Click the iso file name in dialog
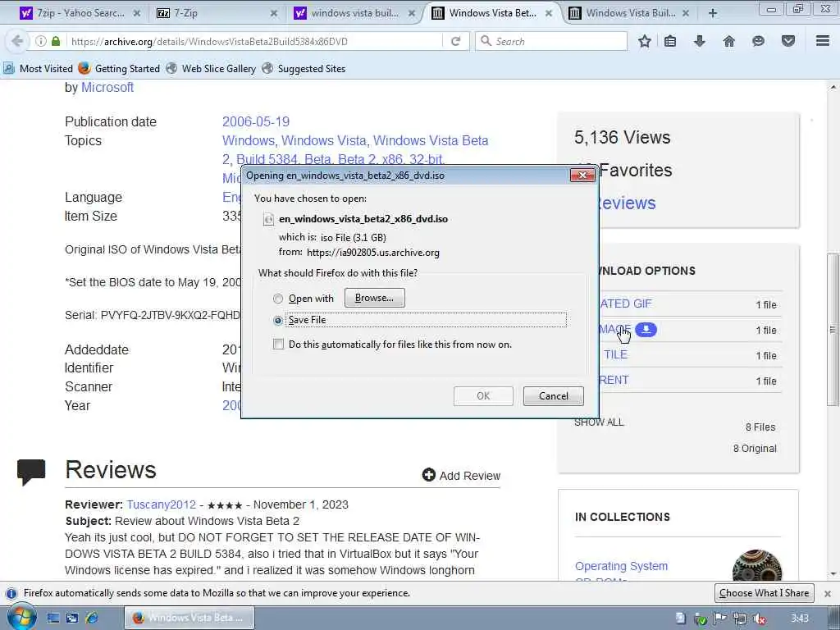This screenshot has width=840, height=630. tap(363, 218)
